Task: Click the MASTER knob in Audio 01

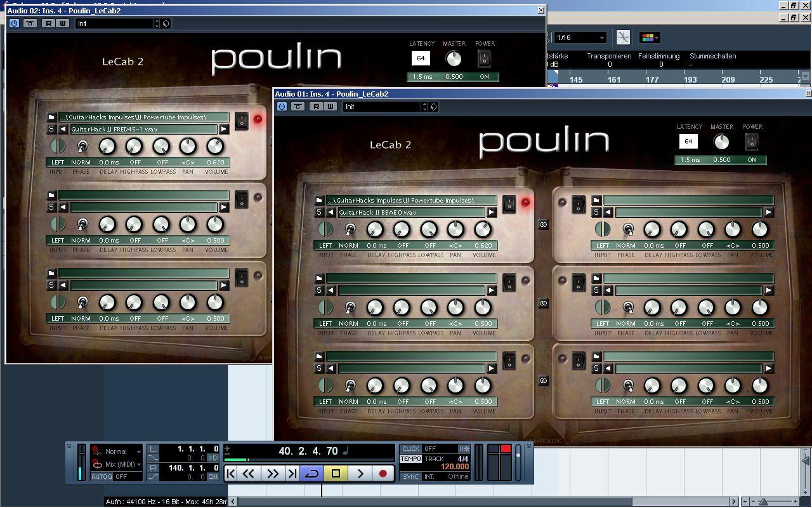Action: pos(721,142)
